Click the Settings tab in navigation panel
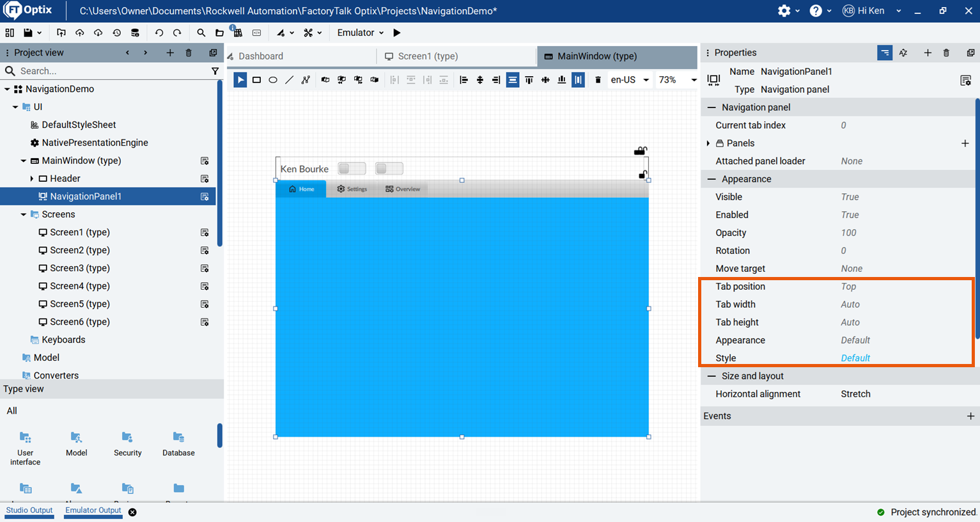 (x=352, y=189)
